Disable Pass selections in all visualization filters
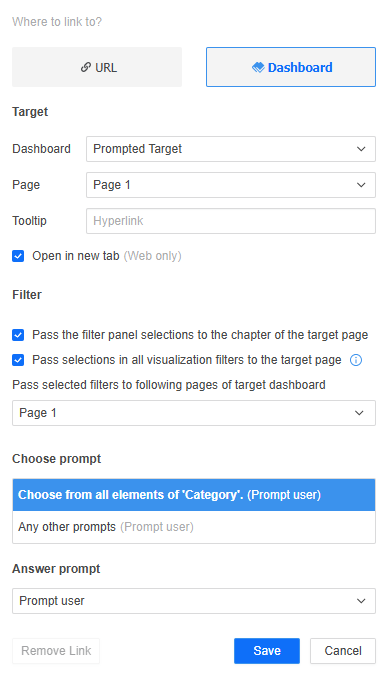This screenshot has height=674, width=391. [x=18, y=360]
